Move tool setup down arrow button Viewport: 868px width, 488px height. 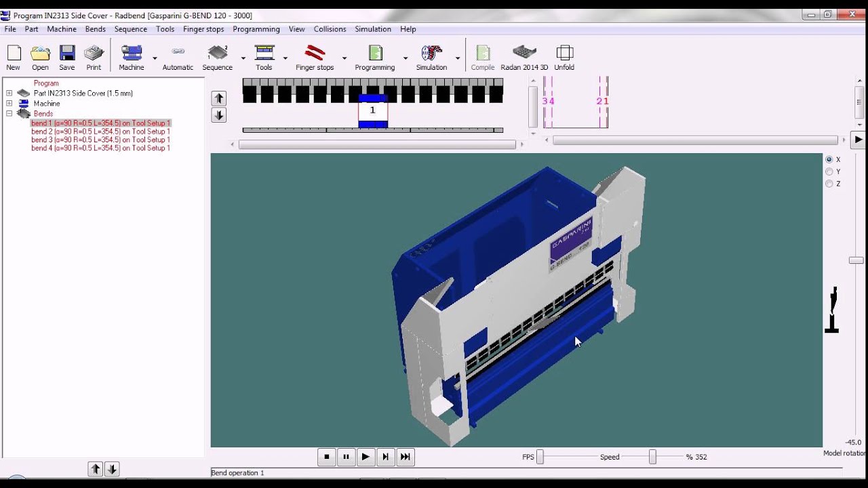click(218, 115)
